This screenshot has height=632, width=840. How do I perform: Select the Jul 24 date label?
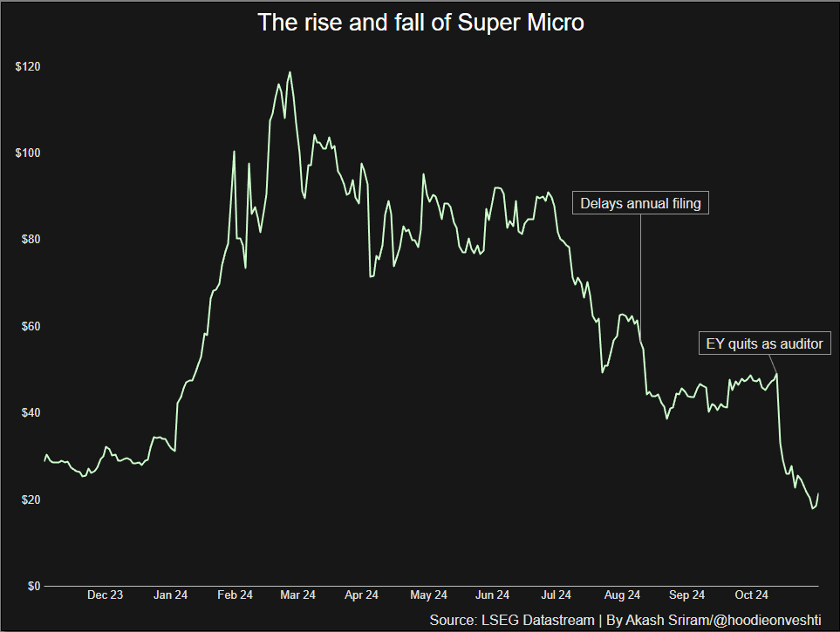(x=556, y=595)
